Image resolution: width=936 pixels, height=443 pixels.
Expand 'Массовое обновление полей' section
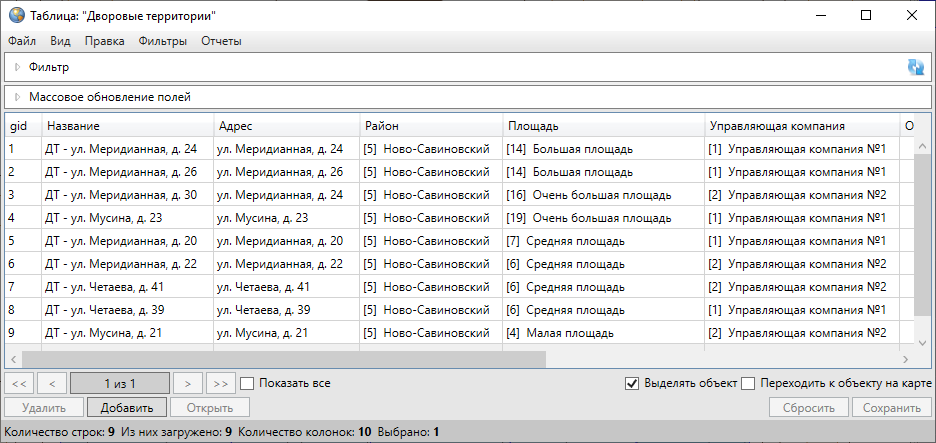click(x=17, y=97)
